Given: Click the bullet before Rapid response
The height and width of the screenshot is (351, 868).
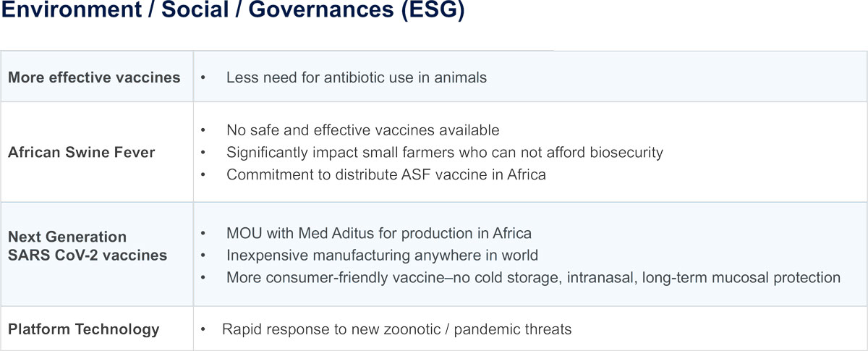Looking at the screenshot, I should coord(204,330).
